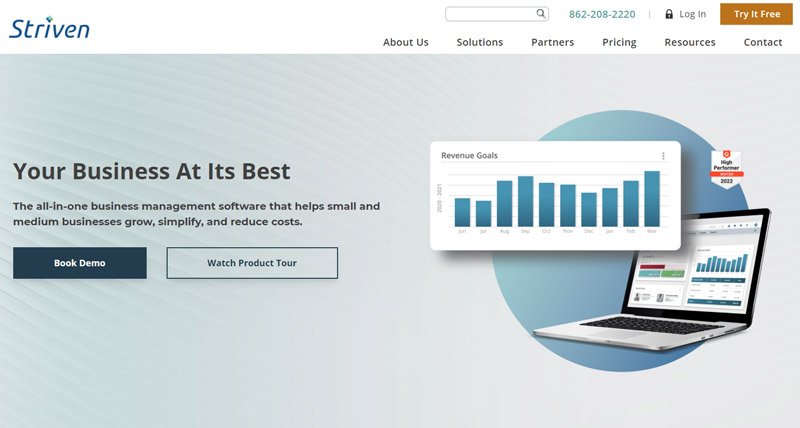
Task: Open the About Us menu
Action: pos(405,42)
